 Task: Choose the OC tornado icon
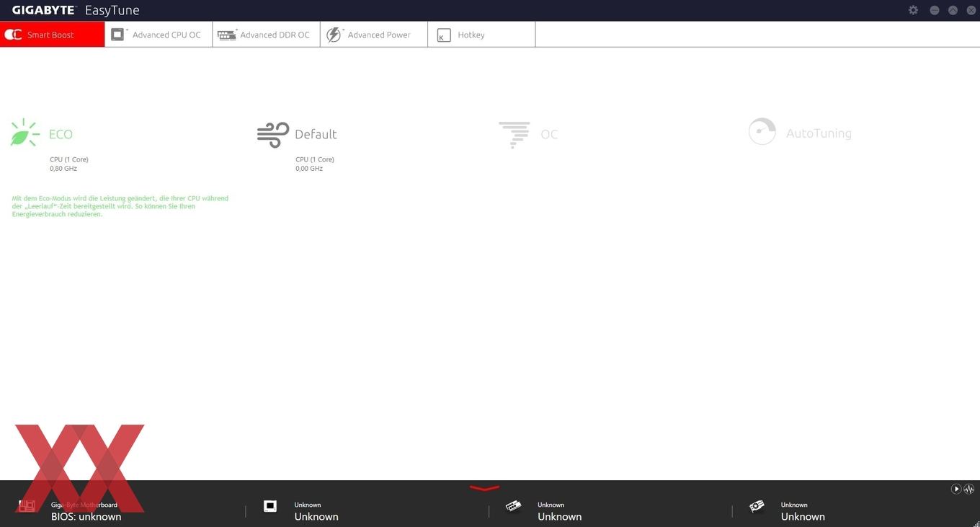pyautogui.click(x=514, y=135)
